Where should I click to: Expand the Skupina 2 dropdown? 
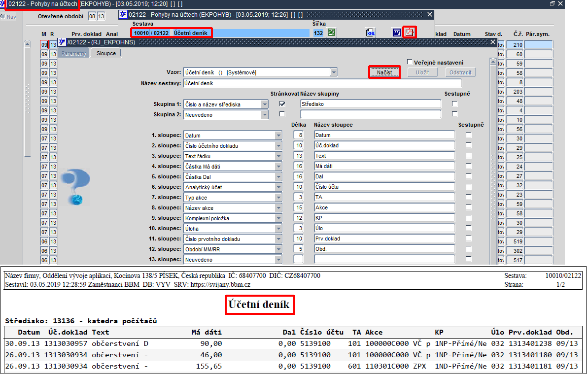(265, 115)
